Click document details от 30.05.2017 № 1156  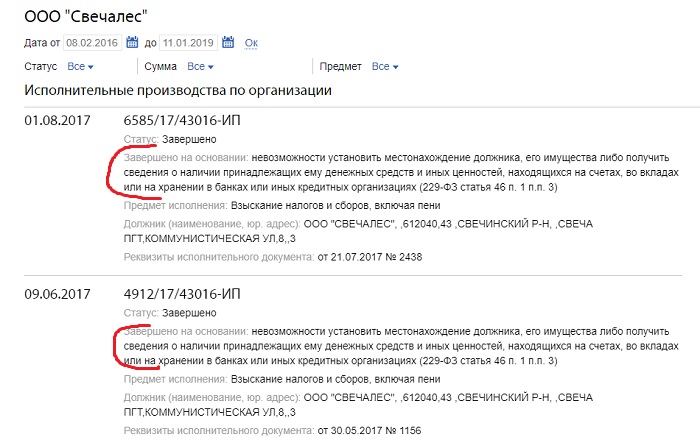click(x=369, y=431)
